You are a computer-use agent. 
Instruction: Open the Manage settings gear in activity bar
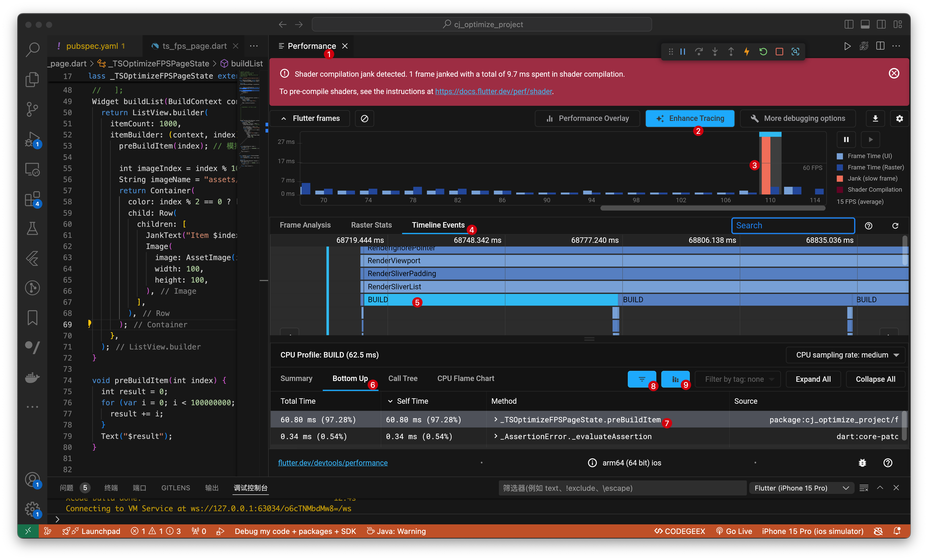coord(33,510)
